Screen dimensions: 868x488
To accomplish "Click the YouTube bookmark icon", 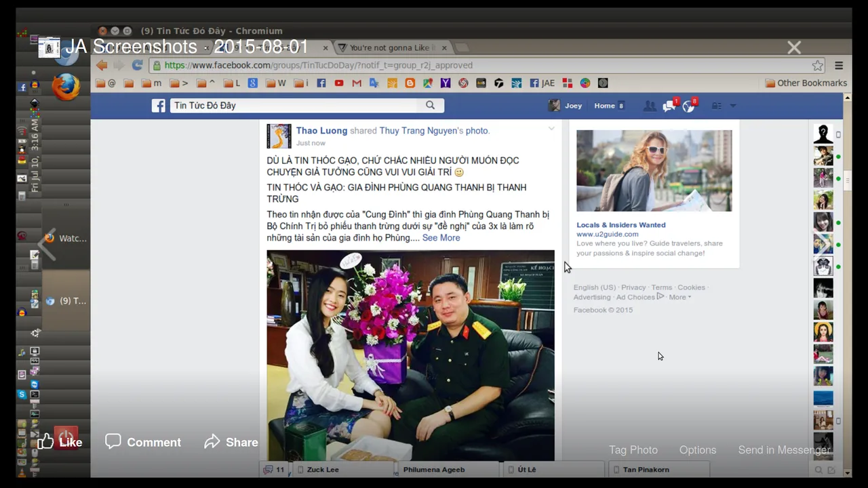I will 339,83.
